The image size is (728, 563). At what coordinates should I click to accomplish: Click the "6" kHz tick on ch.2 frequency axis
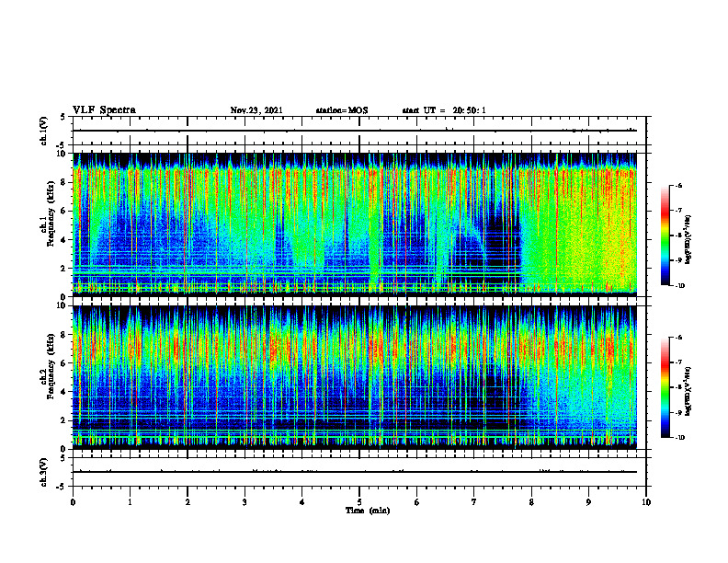[x=64, y=363]
